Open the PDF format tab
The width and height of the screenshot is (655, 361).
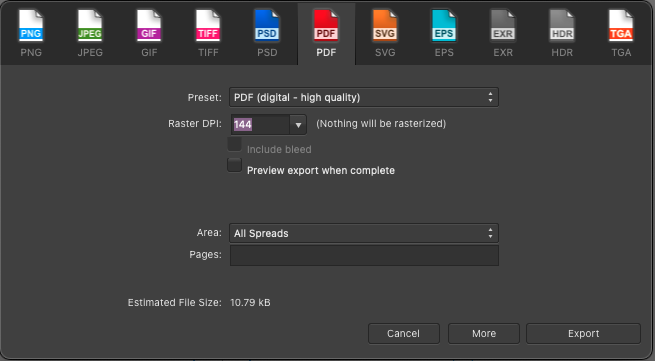[x=326, y=34]
